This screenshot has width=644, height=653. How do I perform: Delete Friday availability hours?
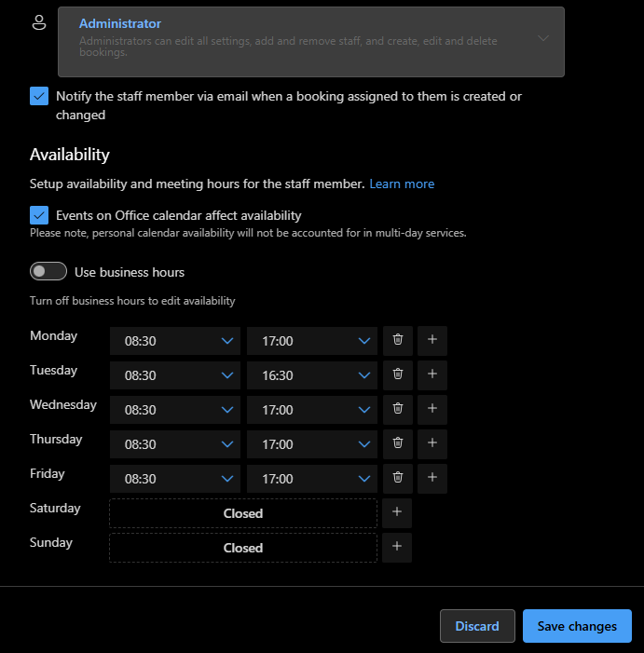coord(398,479)
